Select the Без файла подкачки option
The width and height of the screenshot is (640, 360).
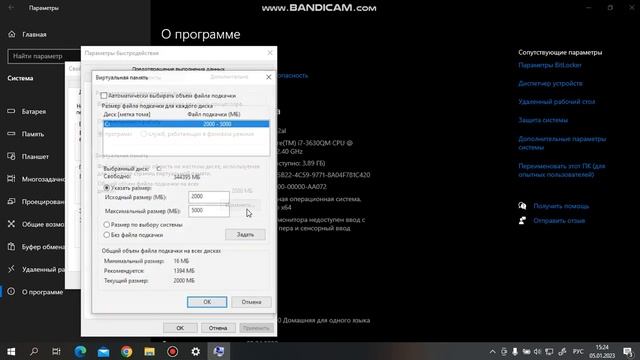click(107, 235)
